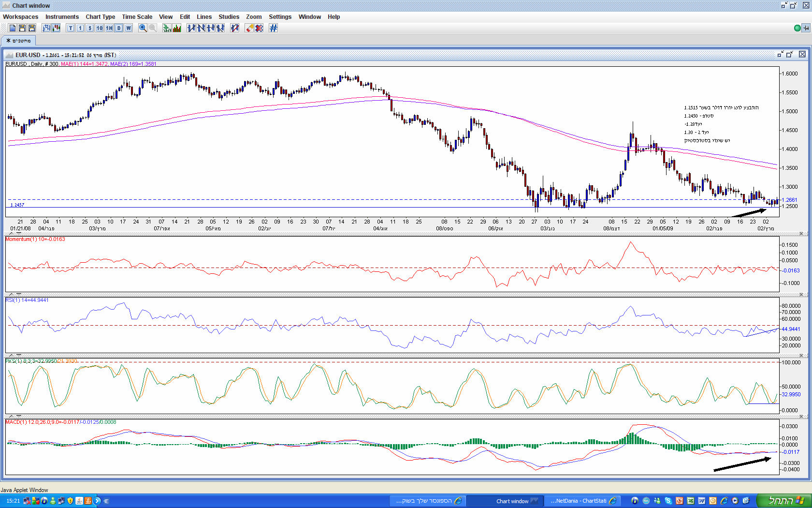Click the eraser tool icon
This screenshot has width=812, height=508.
pos(249,28)
